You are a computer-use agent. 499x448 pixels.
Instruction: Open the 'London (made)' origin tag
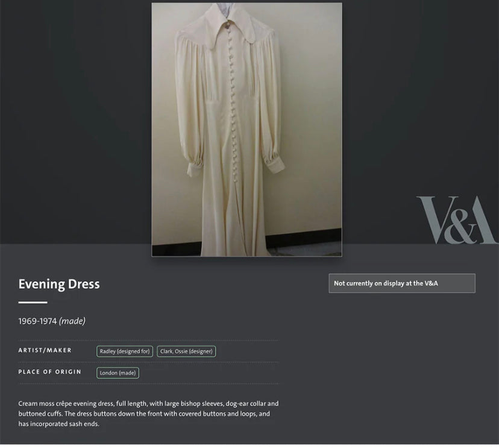[118, 373]
